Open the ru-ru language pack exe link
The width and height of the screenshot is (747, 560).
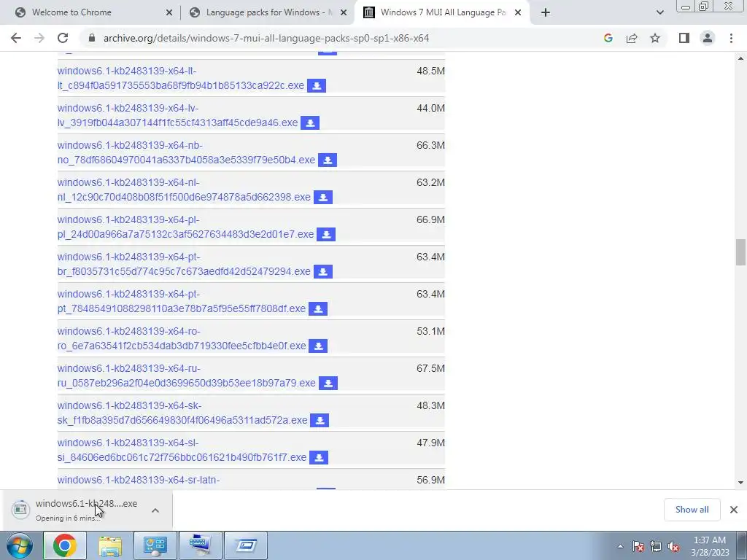point(186,376)
